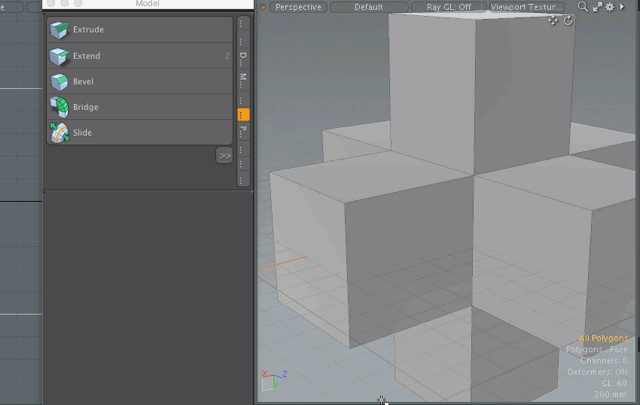Click the viewport zoom magnifier icon
The image size is (640, 405).
pyautogui.click(x=583, y=7)
